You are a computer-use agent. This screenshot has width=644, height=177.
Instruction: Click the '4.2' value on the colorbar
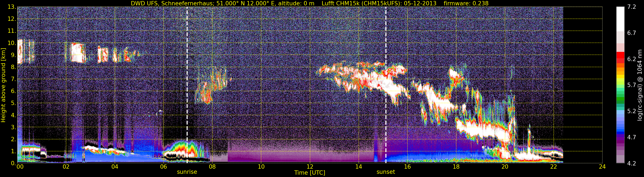632,163
